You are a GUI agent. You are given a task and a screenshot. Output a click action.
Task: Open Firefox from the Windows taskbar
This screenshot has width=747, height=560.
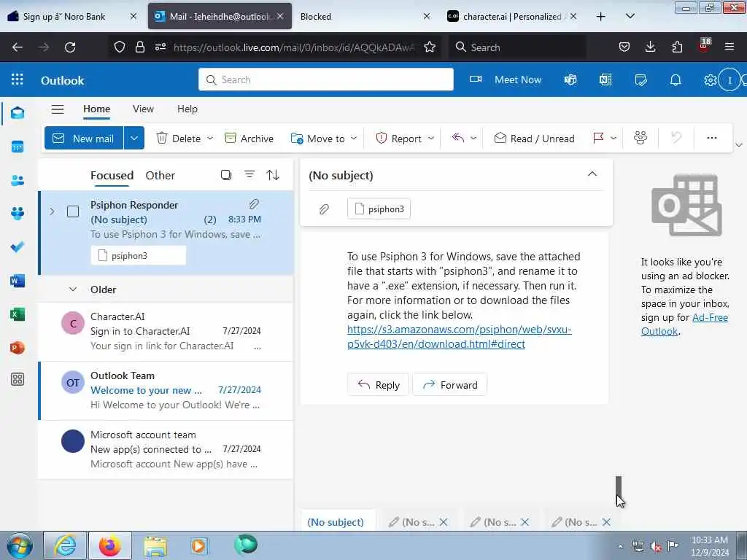click(110, 545)
